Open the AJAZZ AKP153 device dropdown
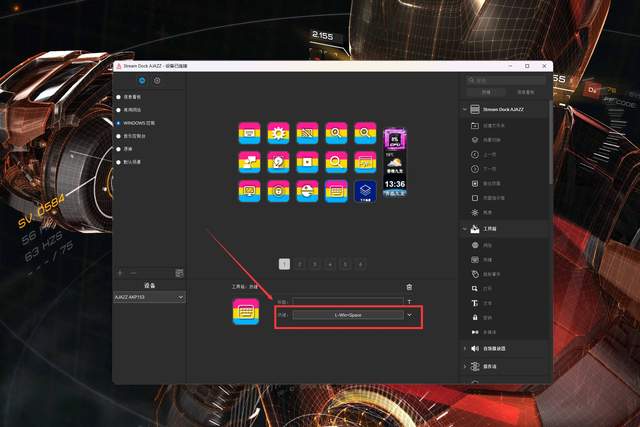640x427 pixels. coord(149,297)
